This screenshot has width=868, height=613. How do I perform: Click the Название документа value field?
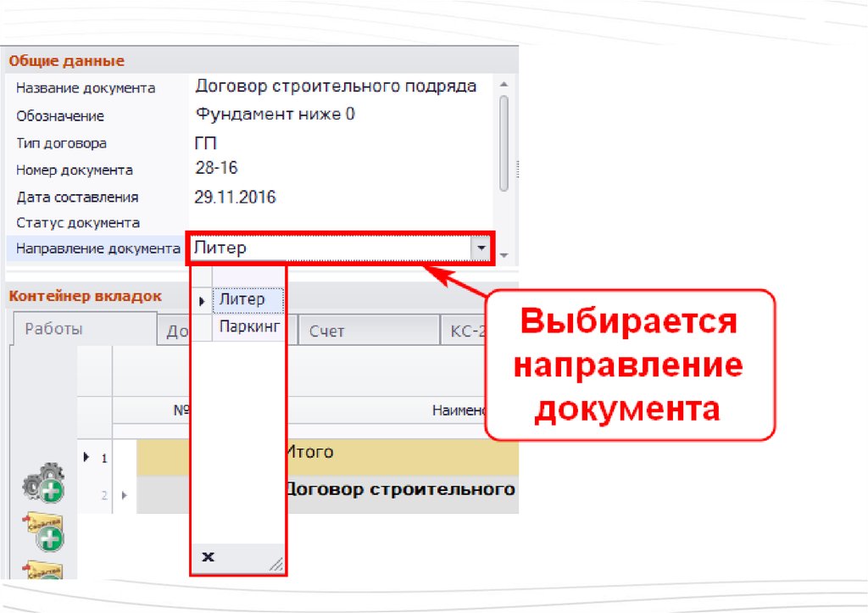point(341,87)
